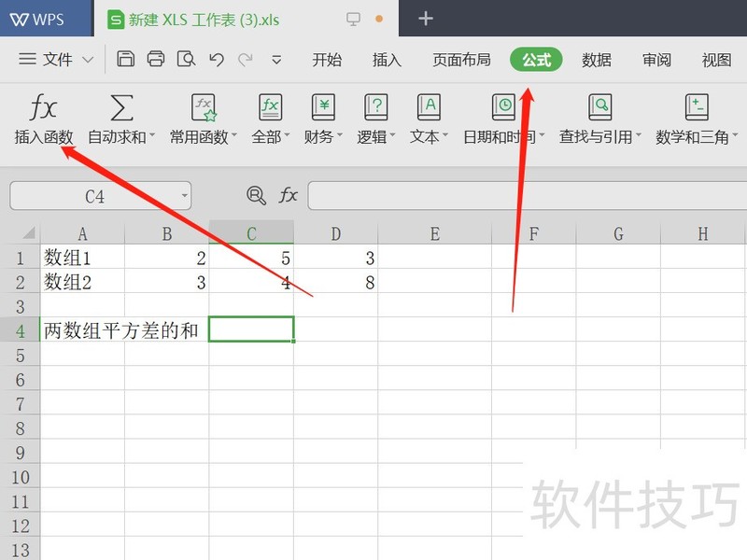Switch to the 数据 (Data) tab
Screen dimensions: 747x560
(x=597, y=60)
